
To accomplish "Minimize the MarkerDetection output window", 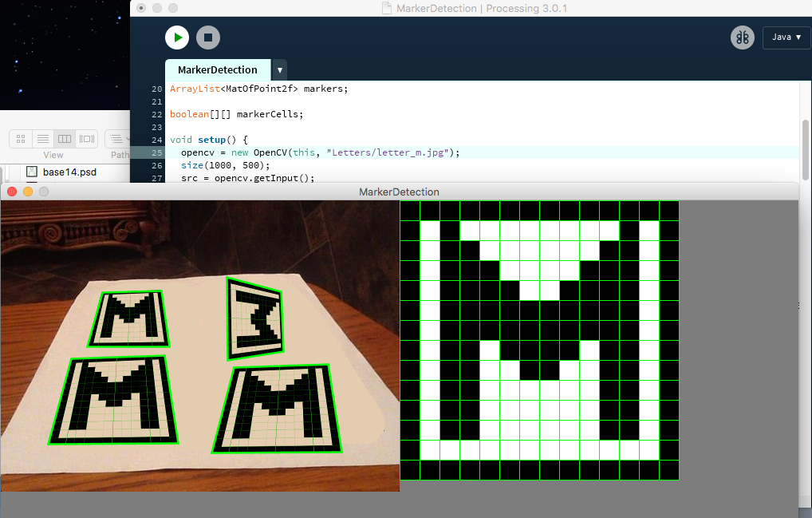I will pyautogui.click(x=28, y=192).
